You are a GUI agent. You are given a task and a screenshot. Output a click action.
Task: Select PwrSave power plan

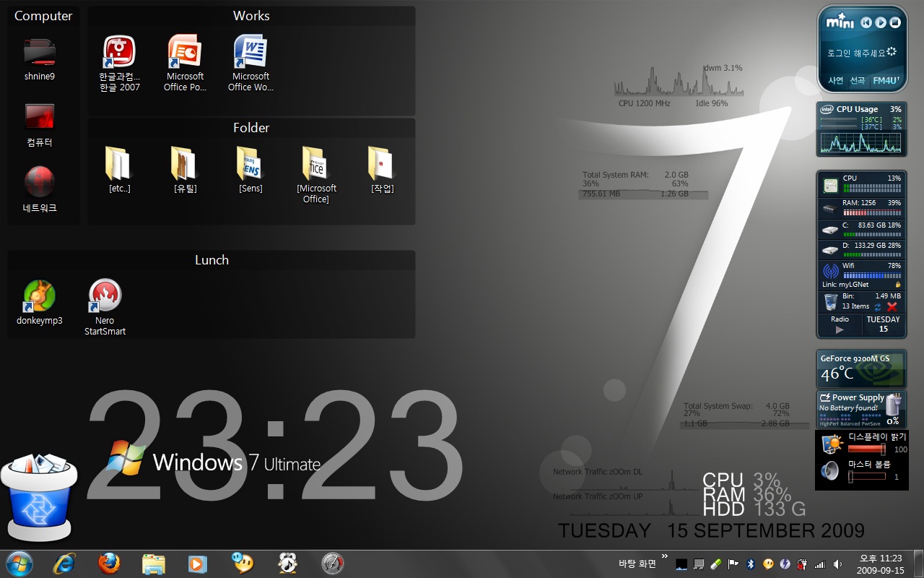pyautogui.click(x=871, y=424)
